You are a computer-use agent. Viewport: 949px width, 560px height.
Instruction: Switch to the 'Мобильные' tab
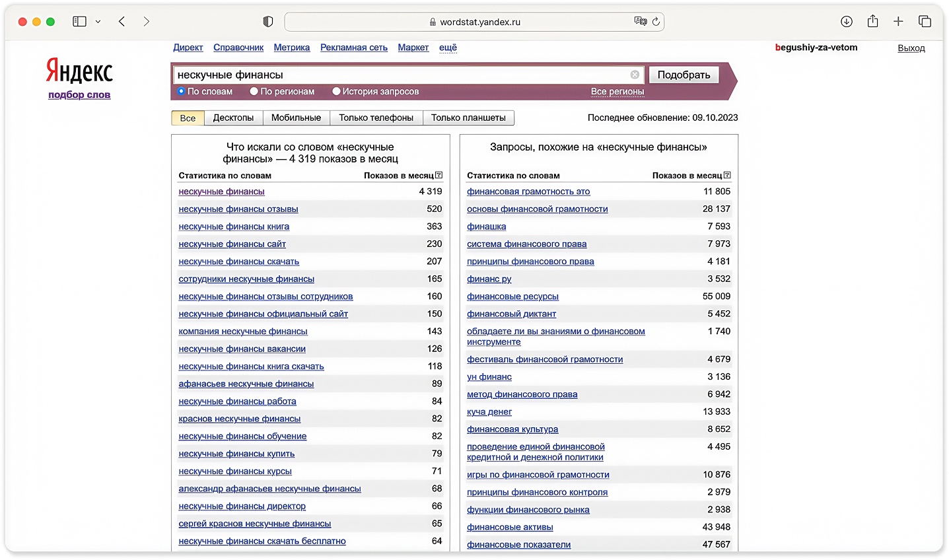tap(296, 118)
